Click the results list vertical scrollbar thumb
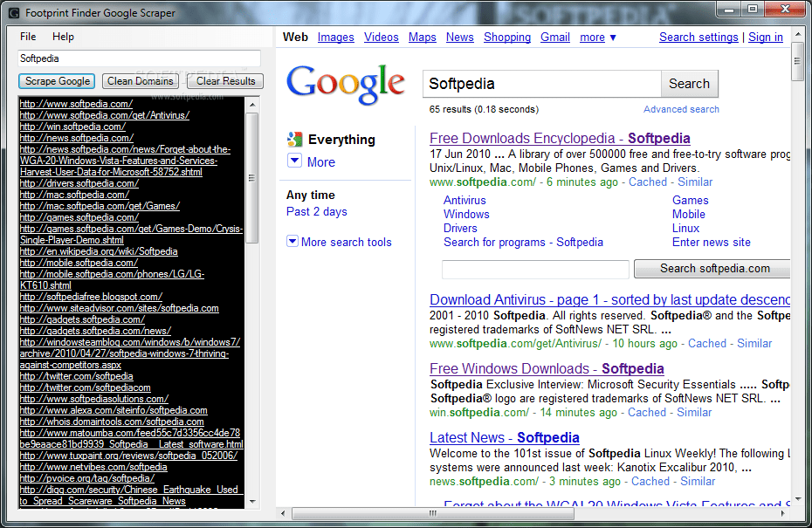The width and height of the screenshot is (812, 528). 251,178
